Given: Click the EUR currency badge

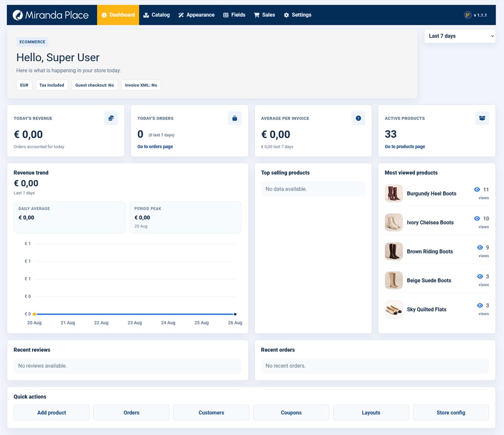Looking at the screenshot, I should (x=24, y=85).
